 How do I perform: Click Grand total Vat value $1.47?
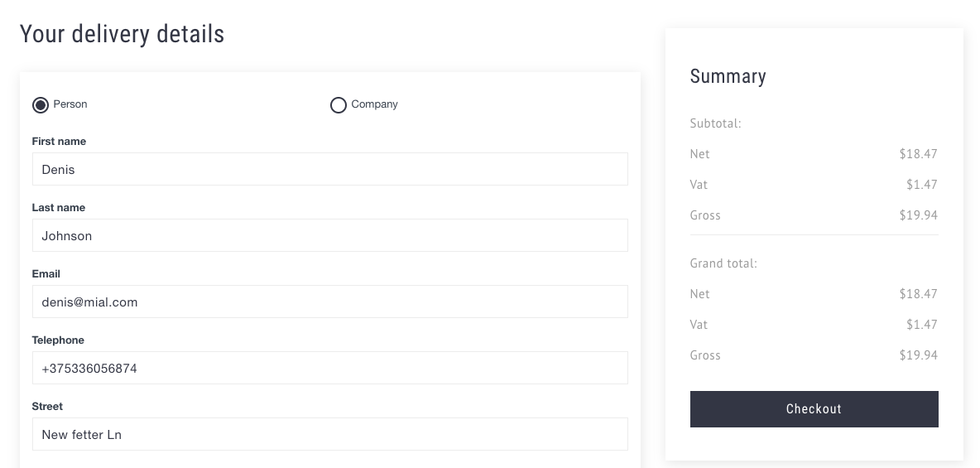tap(922, 325)
